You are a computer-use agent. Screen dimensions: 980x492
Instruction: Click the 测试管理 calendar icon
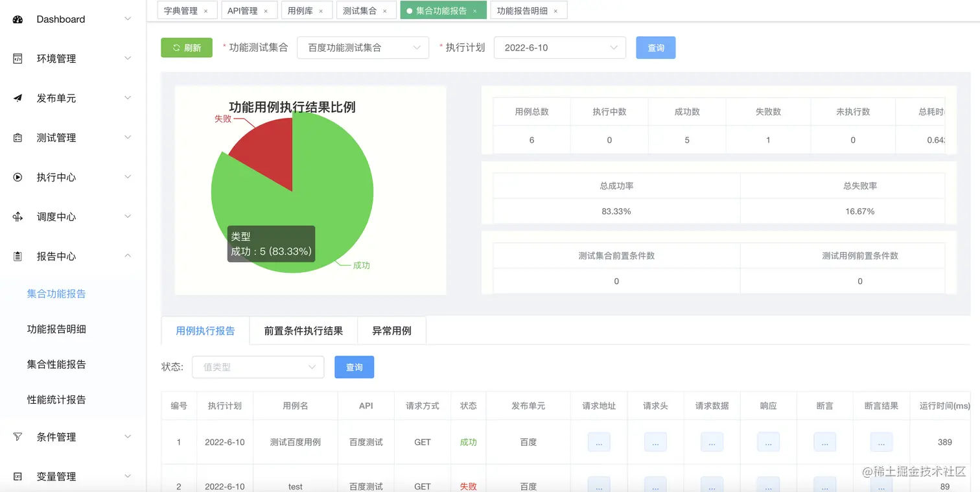point(18,138)
